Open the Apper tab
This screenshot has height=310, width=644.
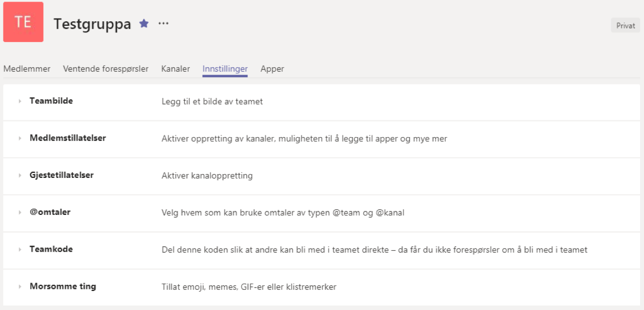click(272, 69)
